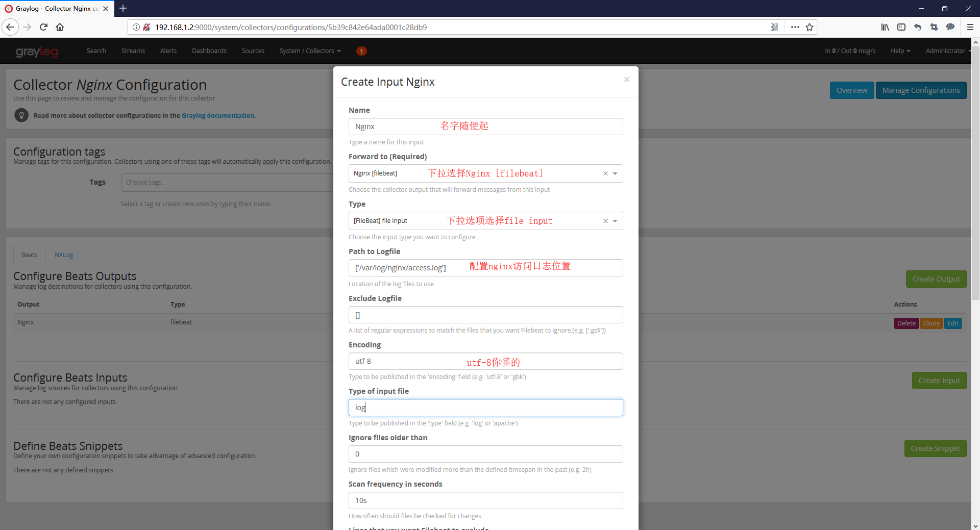Open Dashboards from the navbar

pyautogui.click(x=209, y=51)
